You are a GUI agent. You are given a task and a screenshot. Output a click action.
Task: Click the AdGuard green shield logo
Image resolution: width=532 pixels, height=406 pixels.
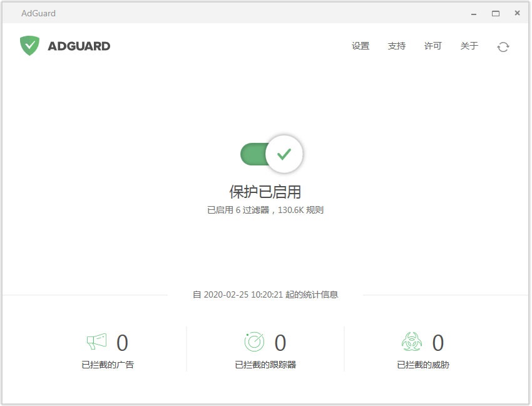(29, 46)
